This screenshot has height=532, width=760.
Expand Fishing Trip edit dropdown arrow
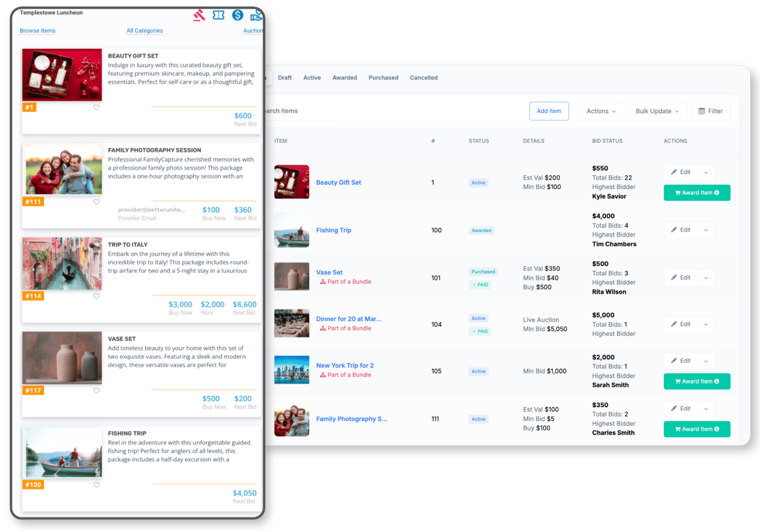pos(706,230)
